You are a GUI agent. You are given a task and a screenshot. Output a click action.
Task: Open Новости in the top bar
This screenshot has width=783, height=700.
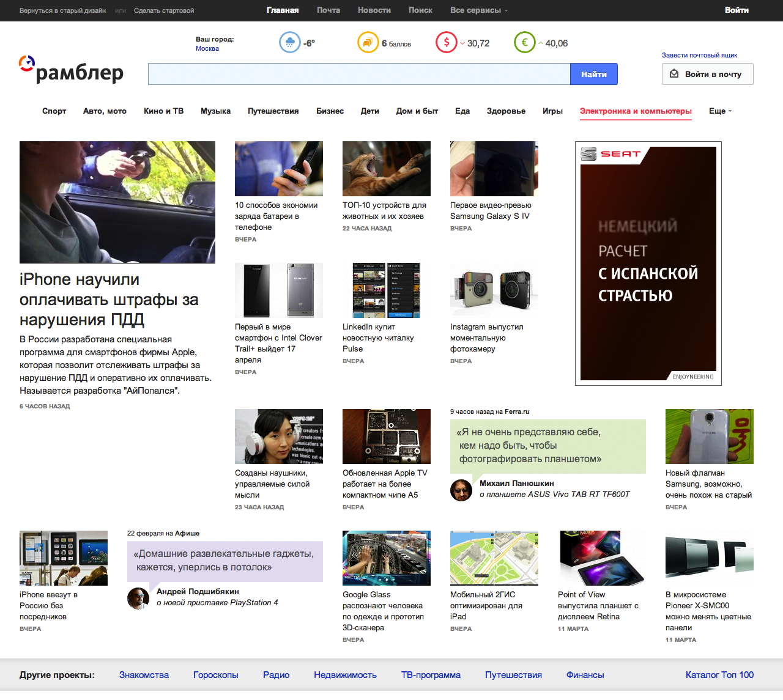click(374, 10)
